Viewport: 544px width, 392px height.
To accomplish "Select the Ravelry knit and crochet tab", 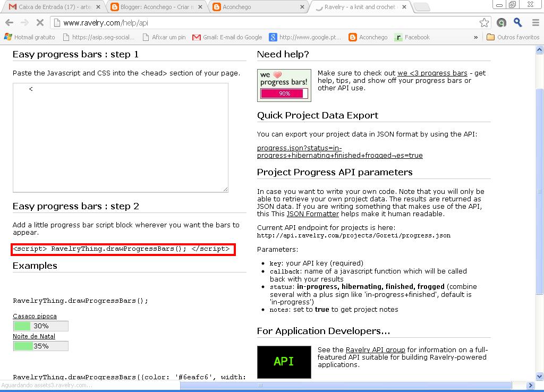I will click(x=359, y=7).
